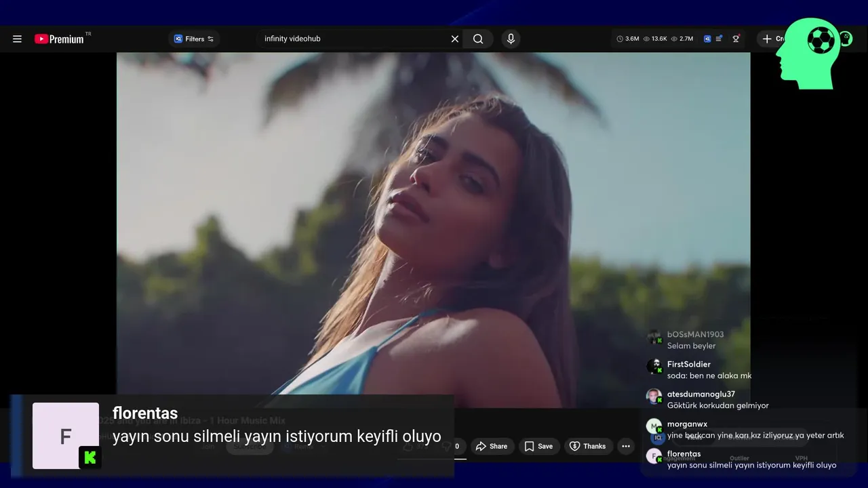Check the 2.7M views stat
The width and height of the screenshot is (868, 488).
point(682,39)
